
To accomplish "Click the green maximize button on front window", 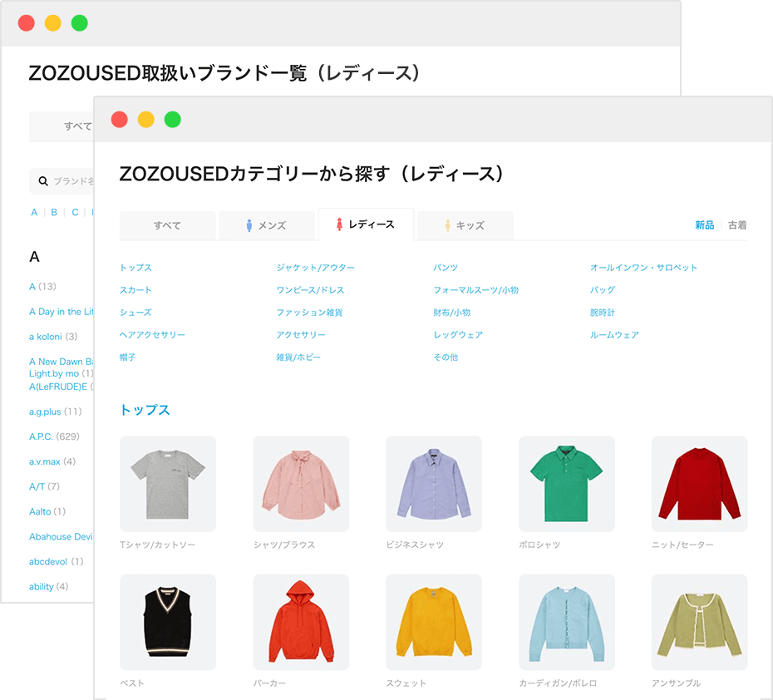I will [x=172, y=120].
